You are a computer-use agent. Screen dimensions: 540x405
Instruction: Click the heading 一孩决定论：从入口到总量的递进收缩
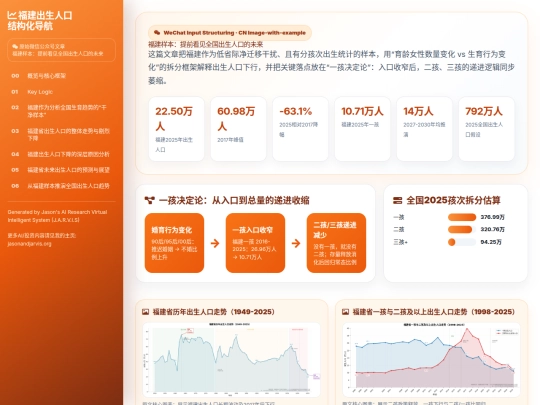[234, 200]
